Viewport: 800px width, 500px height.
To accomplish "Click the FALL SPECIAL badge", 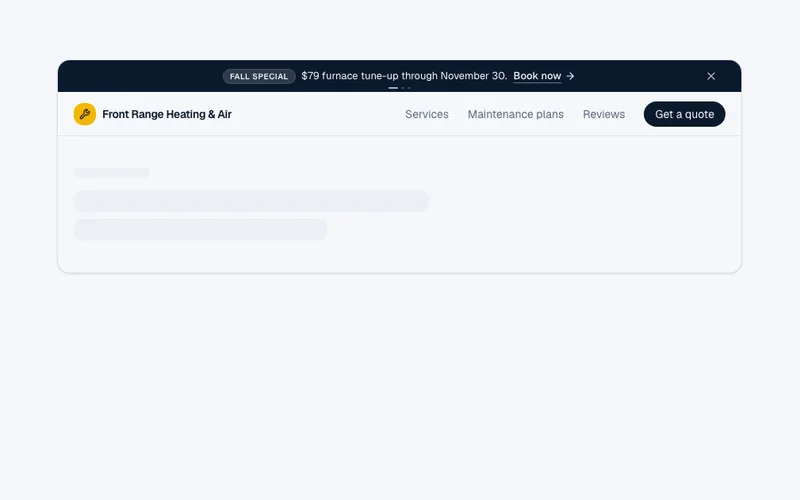I will (x=259, y=77).
